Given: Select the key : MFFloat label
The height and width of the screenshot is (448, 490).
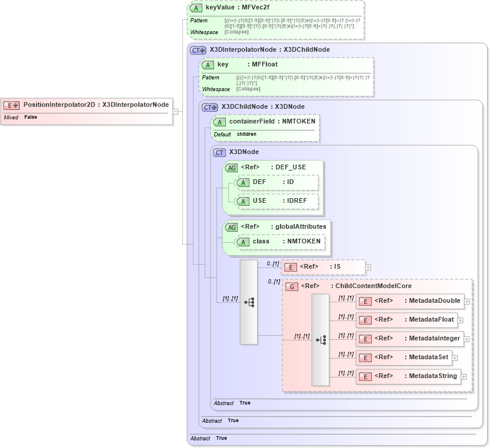Looking at the screenshot, I should [x=248, y=64].
